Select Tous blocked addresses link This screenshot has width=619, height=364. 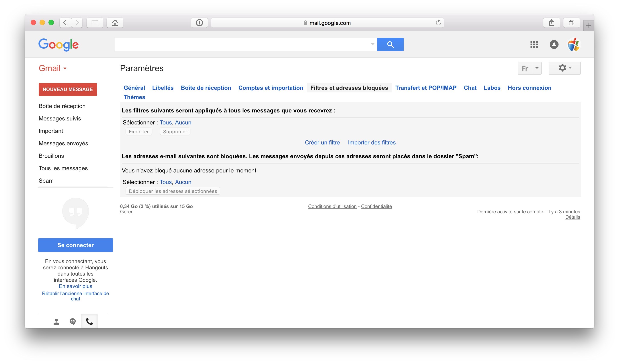166,182
